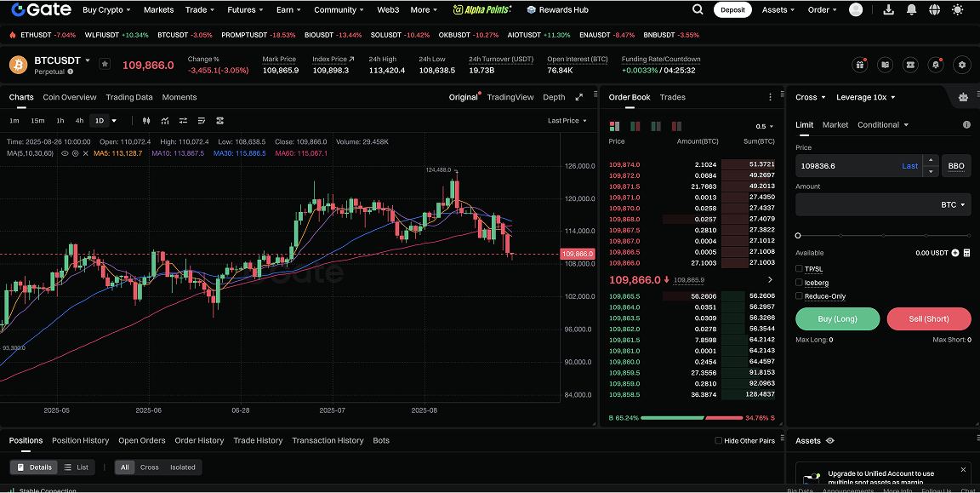Open the timeframe dropdown next to 1D
This screenshot has width=980, height=493.
(114, 121)
